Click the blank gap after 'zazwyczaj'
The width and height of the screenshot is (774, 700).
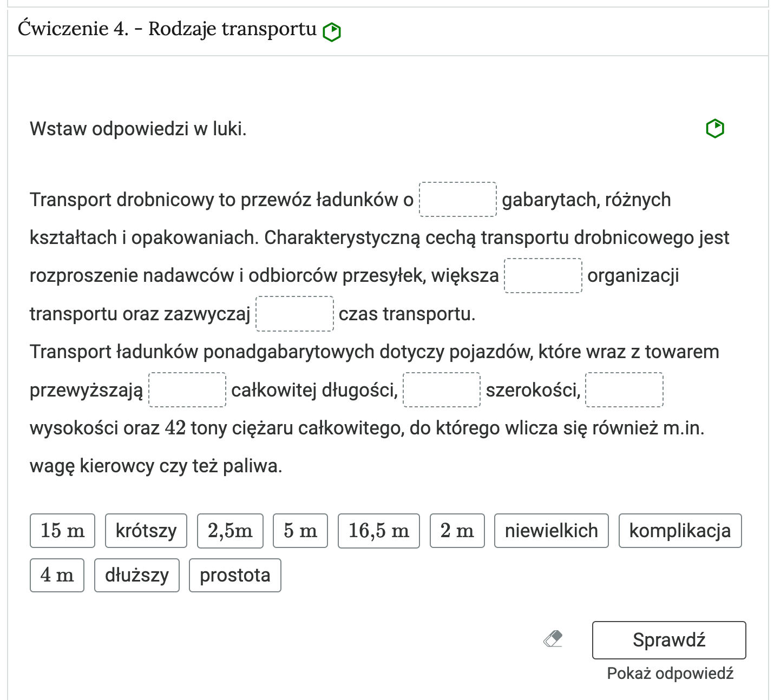tap(295, 314)
